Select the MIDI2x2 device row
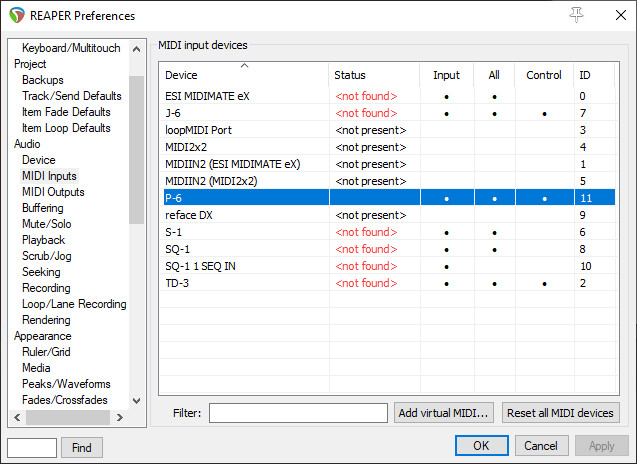This screenshot has height=464, width=637. click(387, 147)
